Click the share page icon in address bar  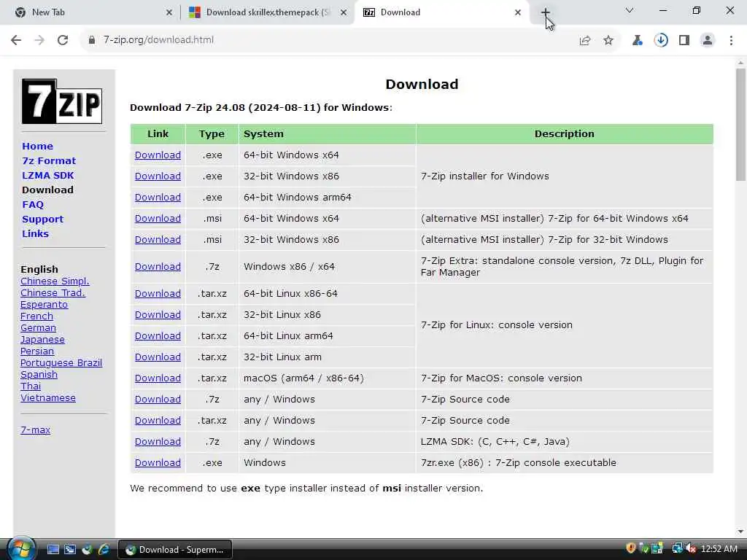585,41
